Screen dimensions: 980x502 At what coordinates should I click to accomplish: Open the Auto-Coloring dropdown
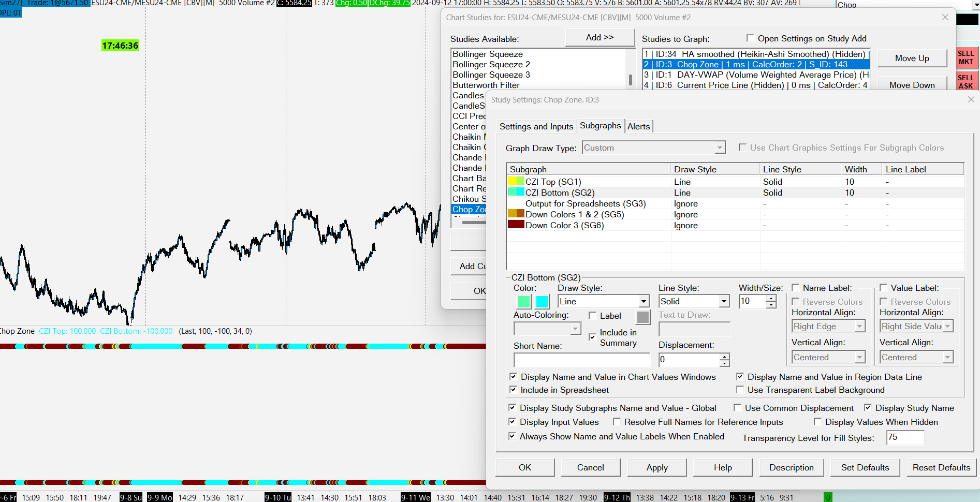(575, 329)
